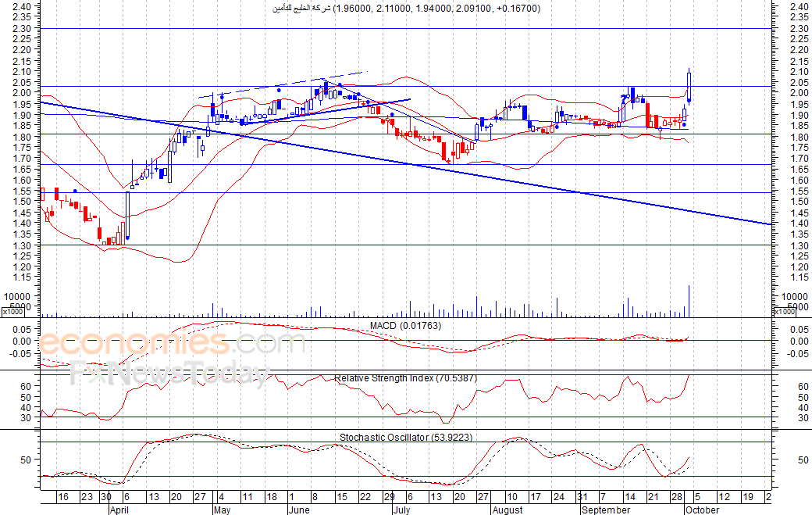
Task: Click the date label 19 in October
Action: point(748,497)
